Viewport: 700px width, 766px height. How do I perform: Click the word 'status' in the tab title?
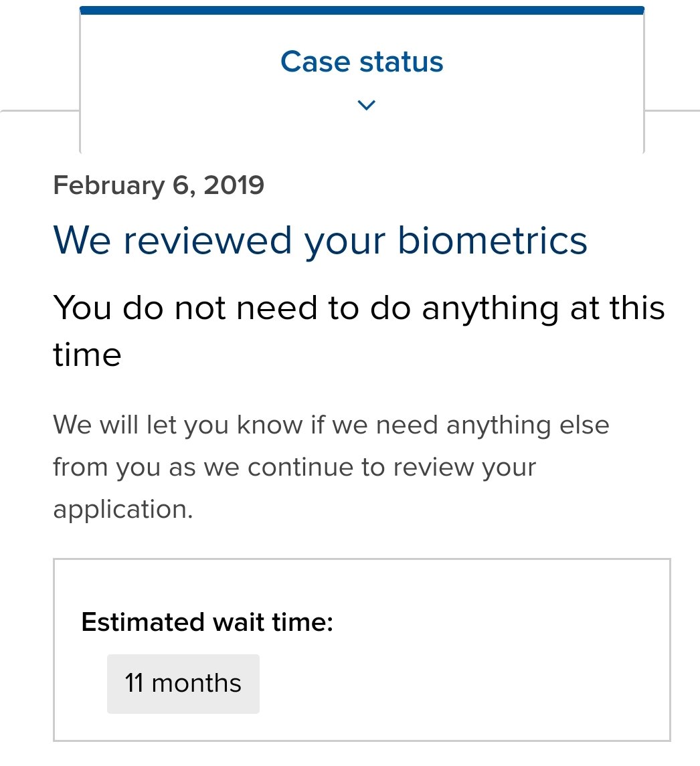tap(402, 62)
